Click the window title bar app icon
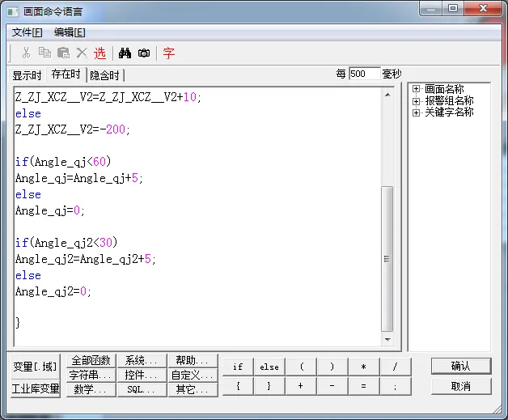 click(x=13, y=12)
